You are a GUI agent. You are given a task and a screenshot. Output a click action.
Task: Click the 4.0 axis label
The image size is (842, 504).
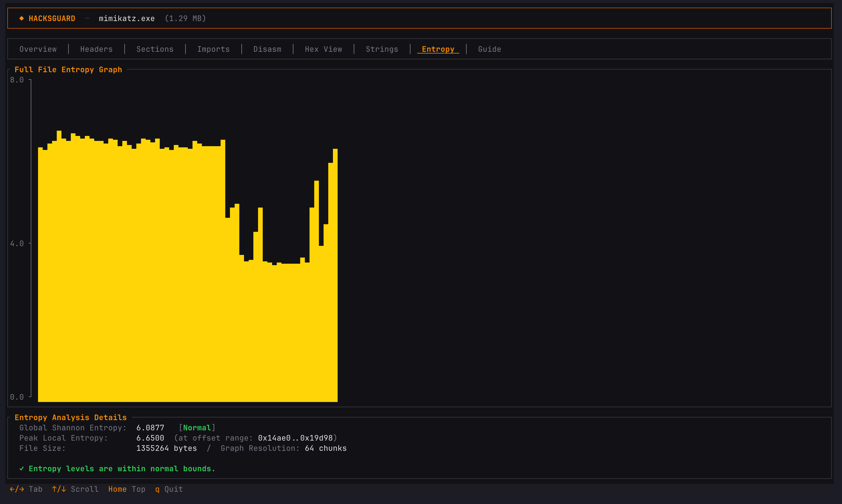[17, 244]
